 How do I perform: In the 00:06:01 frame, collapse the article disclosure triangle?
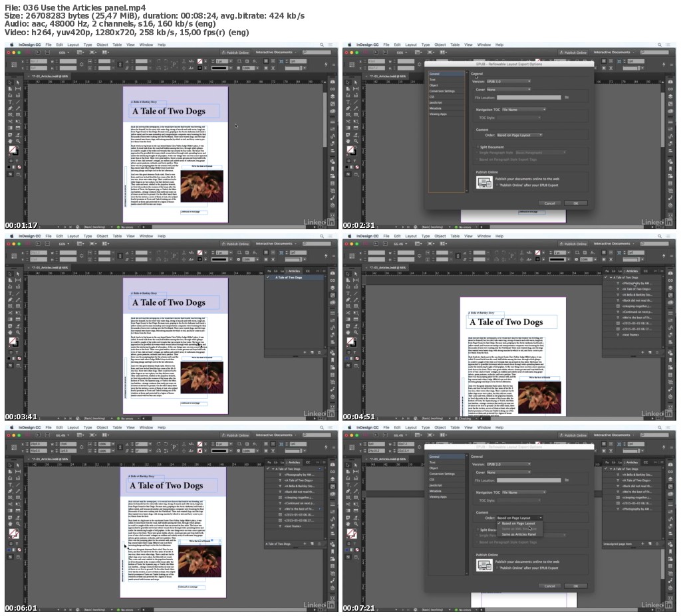coord(273,469)
